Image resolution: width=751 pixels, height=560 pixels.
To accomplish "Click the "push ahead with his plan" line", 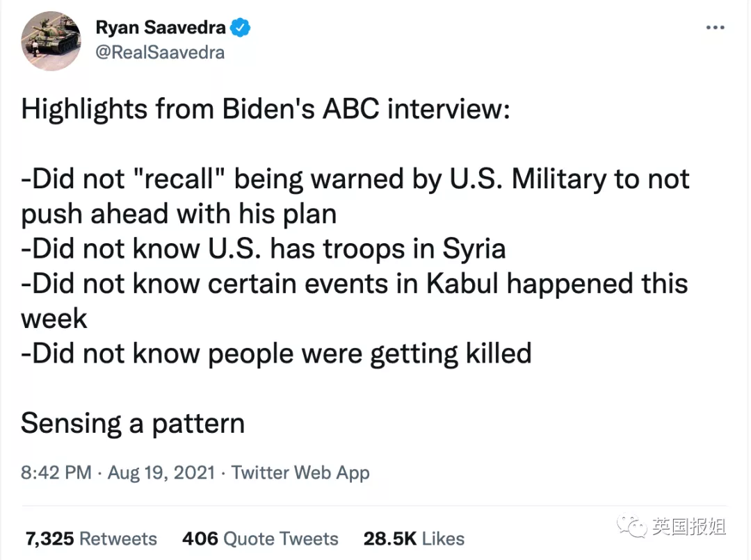I will pos(179,214).
